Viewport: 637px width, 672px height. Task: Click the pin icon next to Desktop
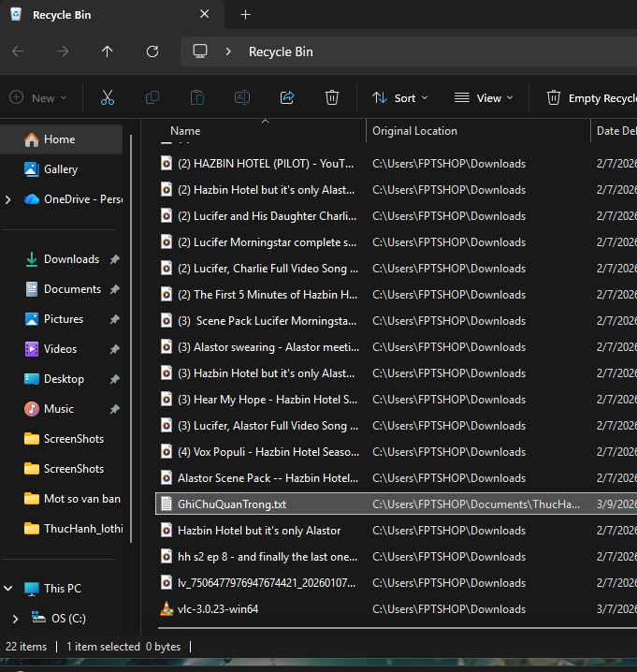click(114, 379)
